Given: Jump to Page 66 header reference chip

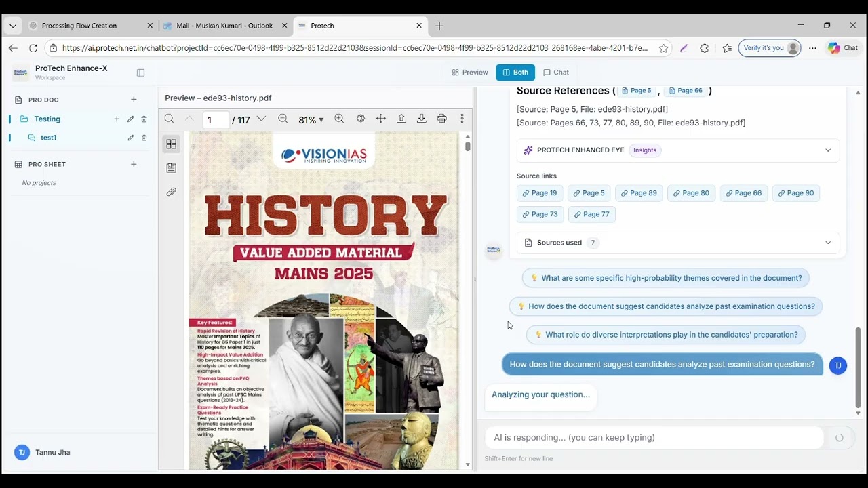Looking at the screenshot, I should [x=686, y=91].
